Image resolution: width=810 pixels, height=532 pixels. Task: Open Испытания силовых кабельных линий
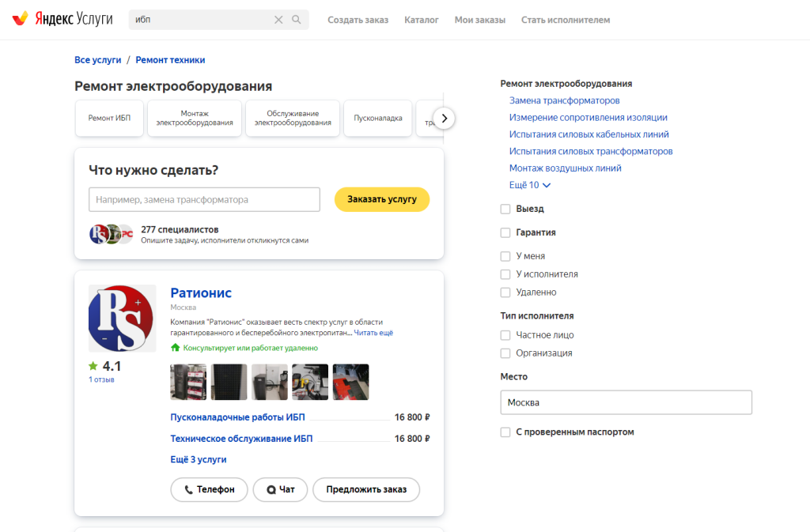click(x=589, y=134)
